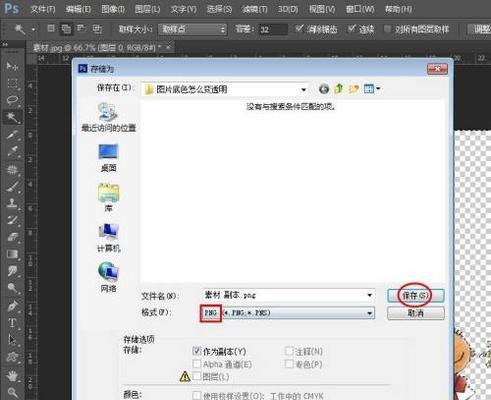Open the 计算机 Computer location shortcut
Screen dimensions: 491x400
[x=108, y=238]
